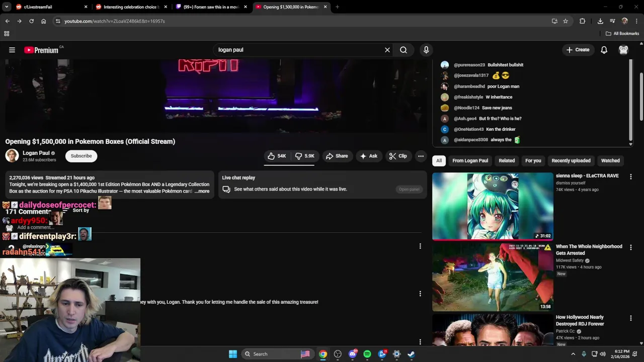Open the 'How Hollywood Nearly Destroyed RDJ Forever' title
Image resolution: width=644 pixels, height=362 pixels.
580,321
